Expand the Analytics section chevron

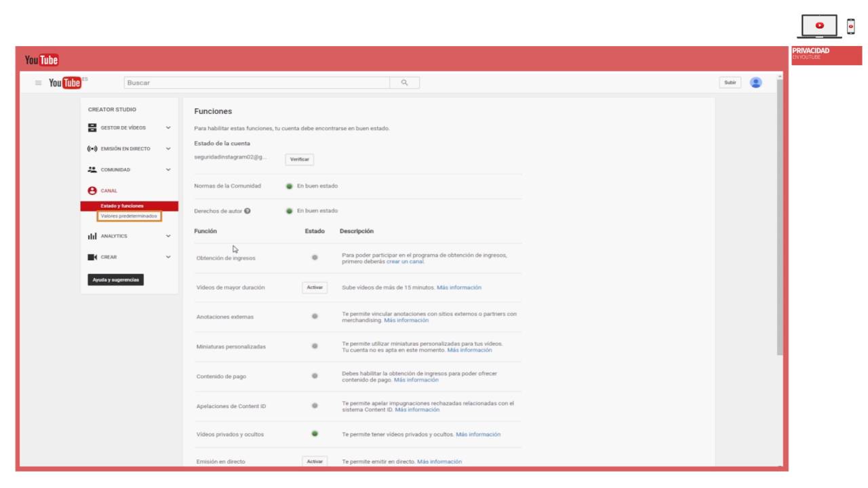[x=168, y=236]
